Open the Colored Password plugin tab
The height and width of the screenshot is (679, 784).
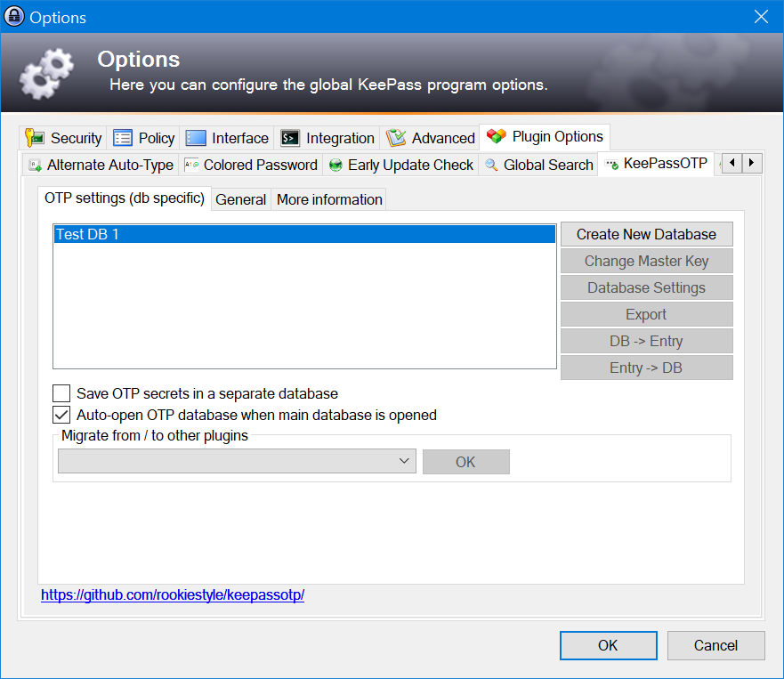[250, 165]
